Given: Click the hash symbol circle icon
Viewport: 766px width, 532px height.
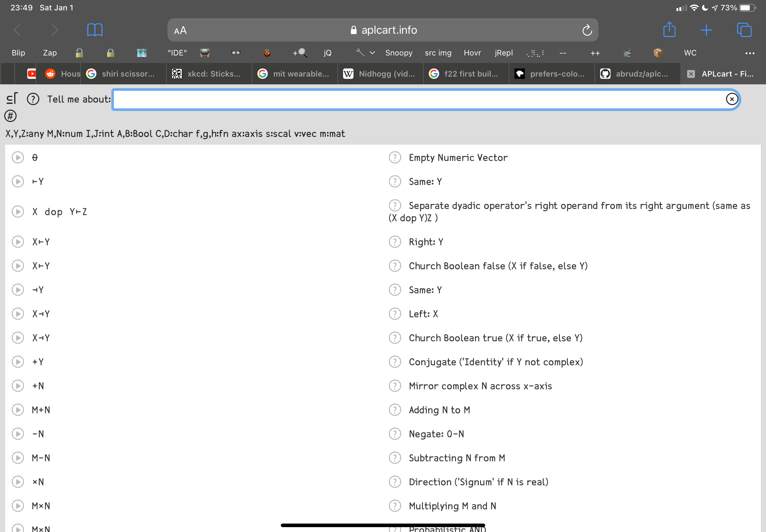Looking at the screenshot, I should click(x=10, y=116).
